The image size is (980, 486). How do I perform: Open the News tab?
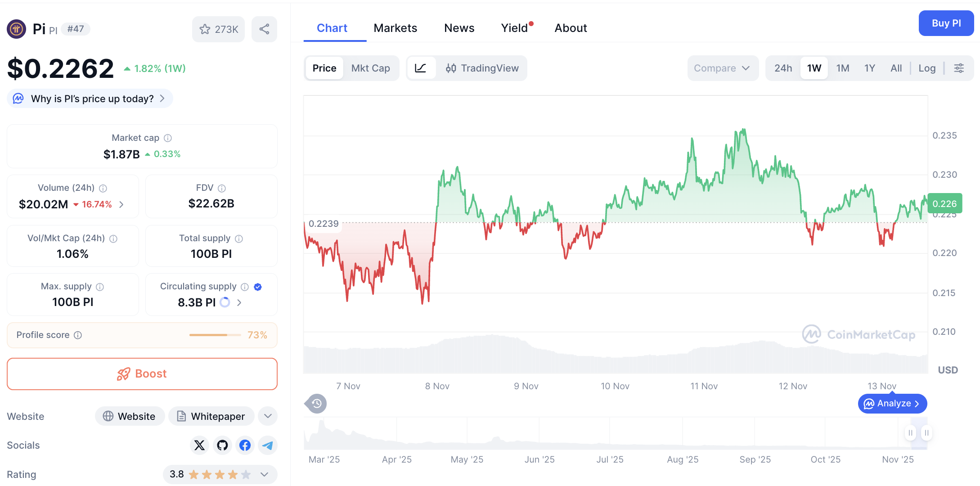tap(459, 27)
